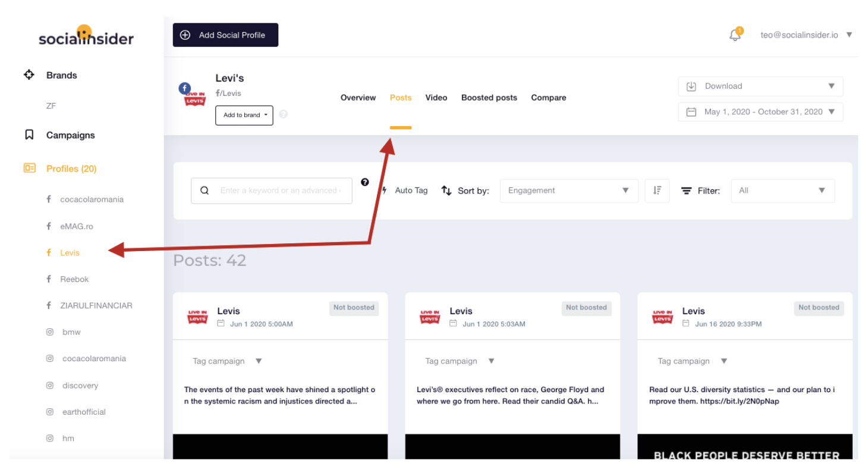This screenshot has height=476, width=868.
Task: Click the sort arrows icon beside Sort by
Action: [x=446, y=190]
